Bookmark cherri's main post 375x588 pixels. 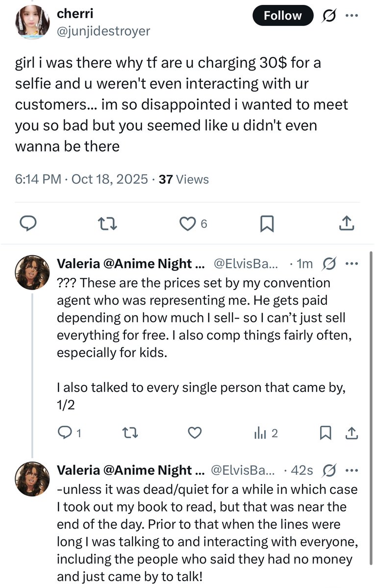(266, 224)
